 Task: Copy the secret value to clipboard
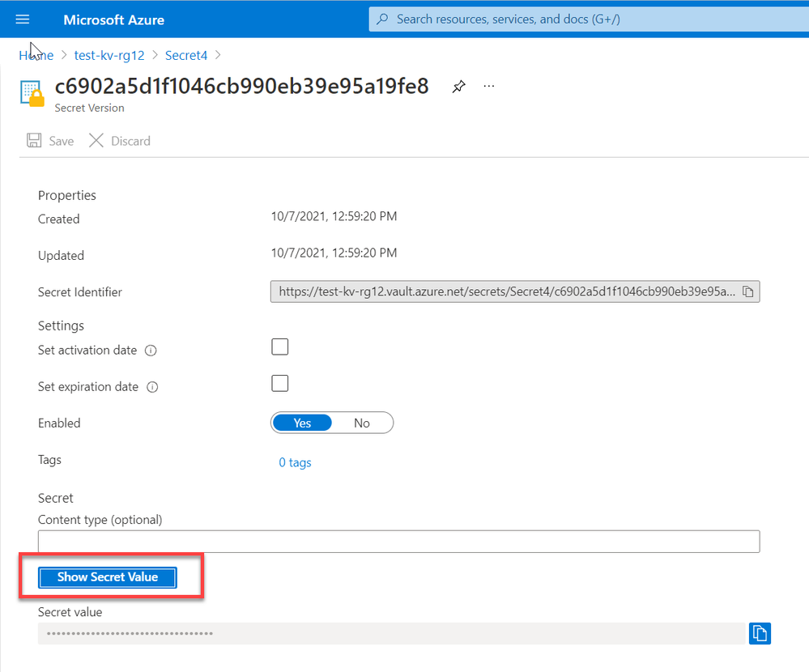[760, 633]
